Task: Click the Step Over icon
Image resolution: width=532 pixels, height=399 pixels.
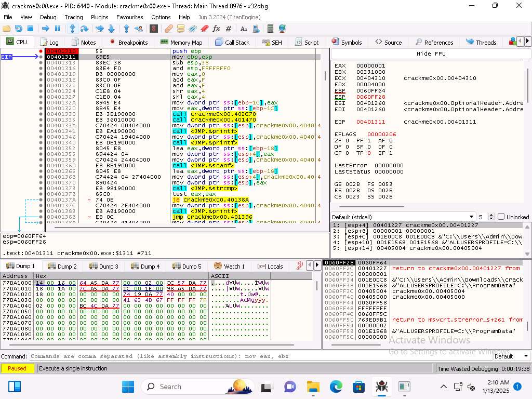Action: [84, 29]
